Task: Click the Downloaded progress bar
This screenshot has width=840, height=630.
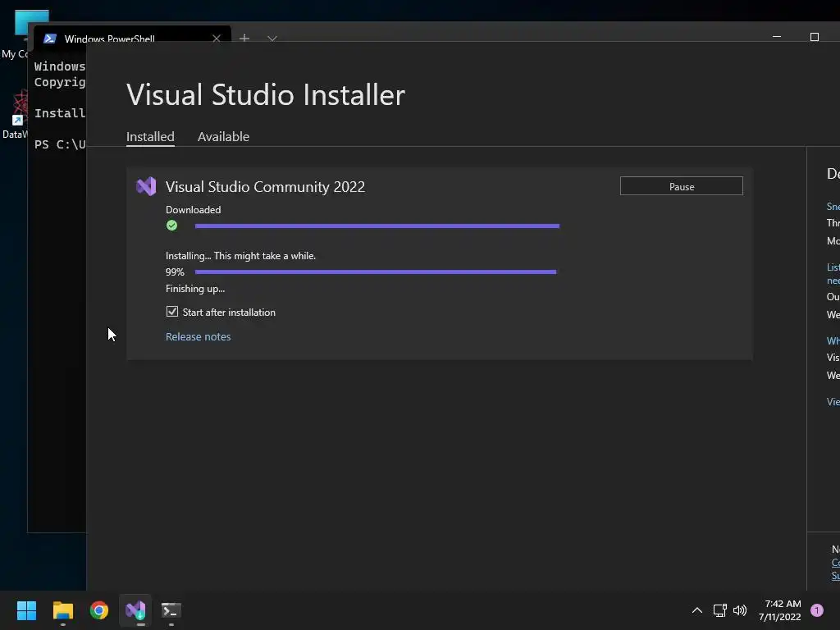Action: tap(377, 226)
